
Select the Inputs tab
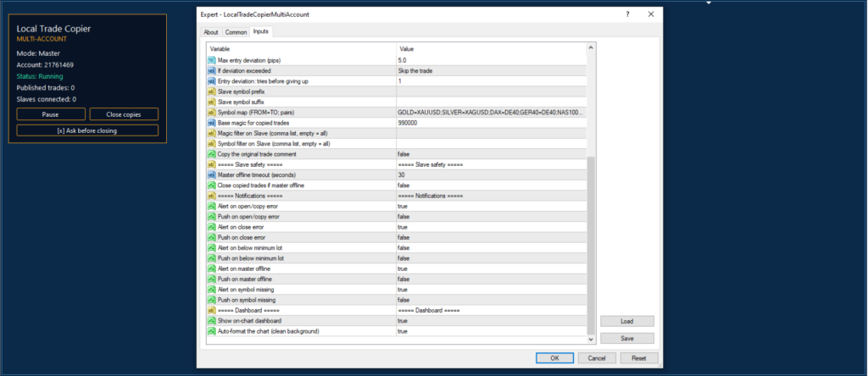[261, 31]
